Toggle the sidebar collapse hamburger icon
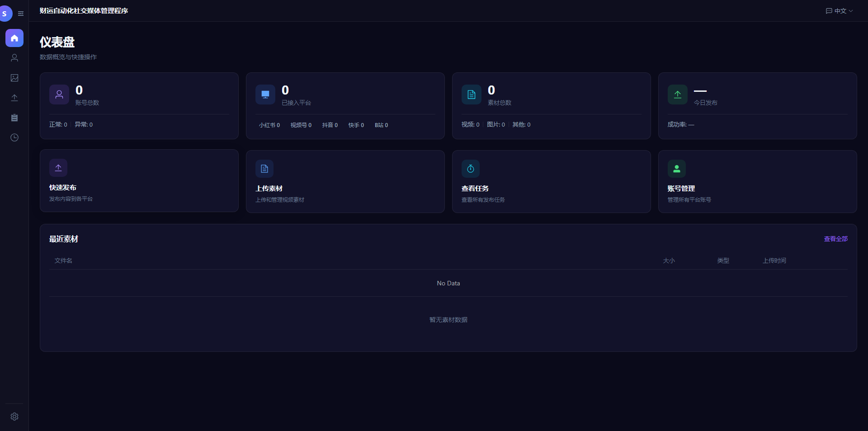Screen dimensions: 868x431 (21, 14)
